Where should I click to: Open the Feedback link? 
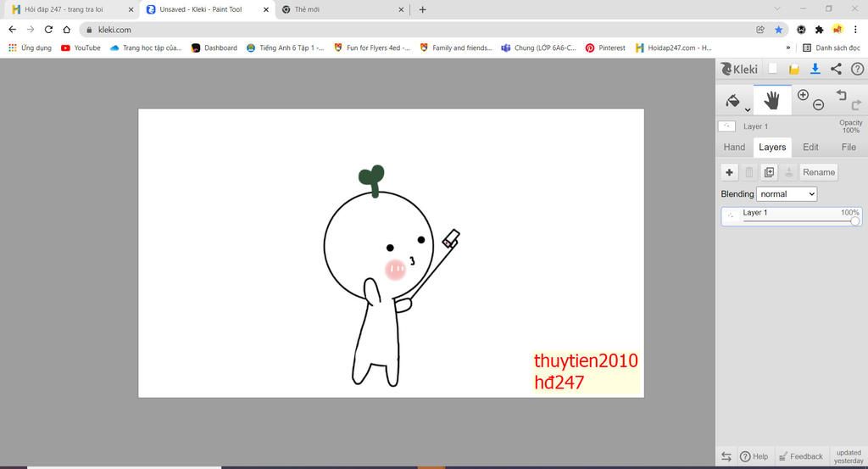[x=800, y=456]
